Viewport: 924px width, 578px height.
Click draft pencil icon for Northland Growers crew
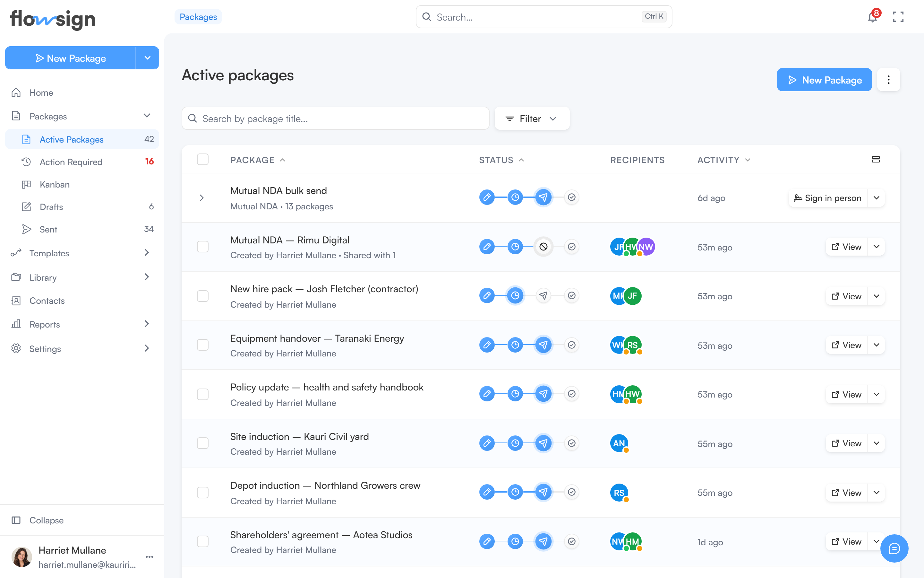(487, 492)
